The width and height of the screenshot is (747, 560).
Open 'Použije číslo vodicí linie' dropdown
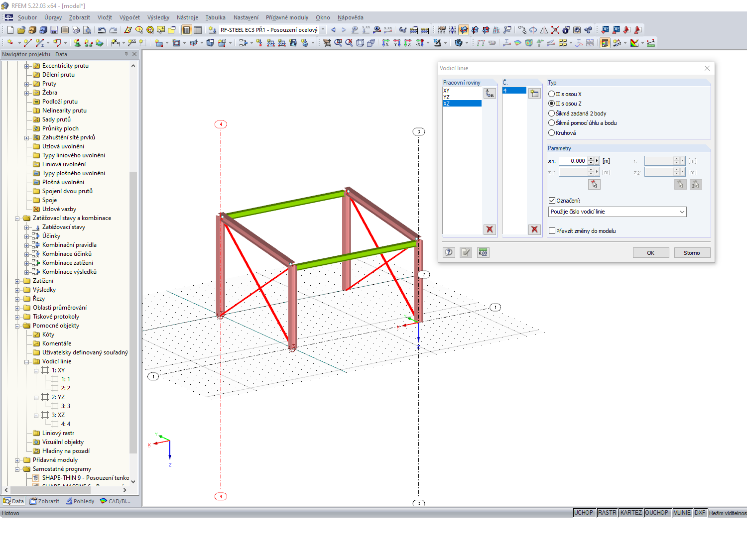[618, 212]
